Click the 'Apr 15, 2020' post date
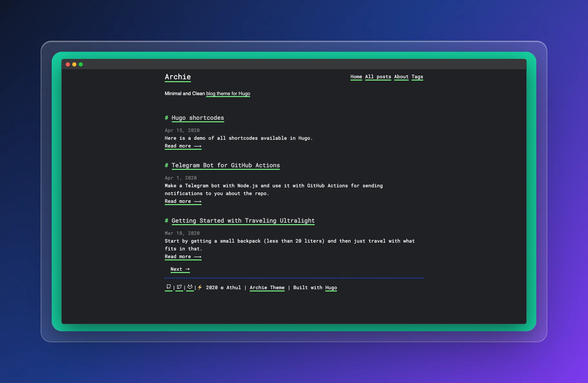Screen dimensions: 588x383 (182, 130)
